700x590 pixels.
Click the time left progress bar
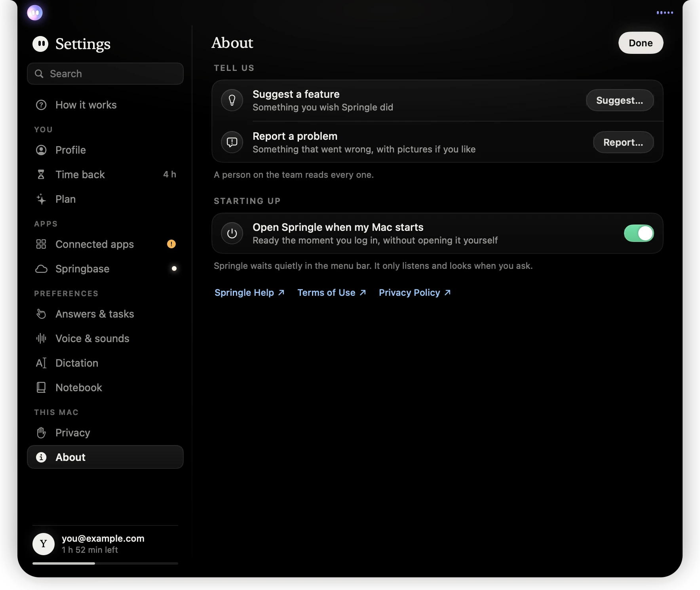(105, 563)
